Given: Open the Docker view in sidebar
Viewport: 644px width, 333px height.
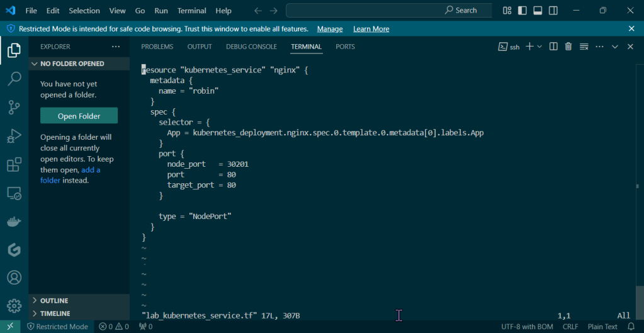Looking at the screenshot, I should pyautogui.click(x=14, y=222).
